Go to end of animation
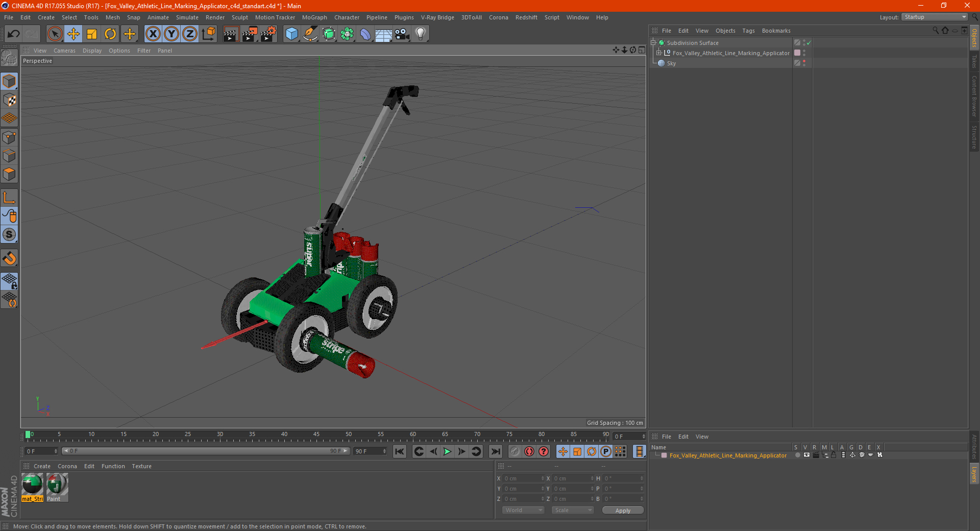 click(495, 451)
